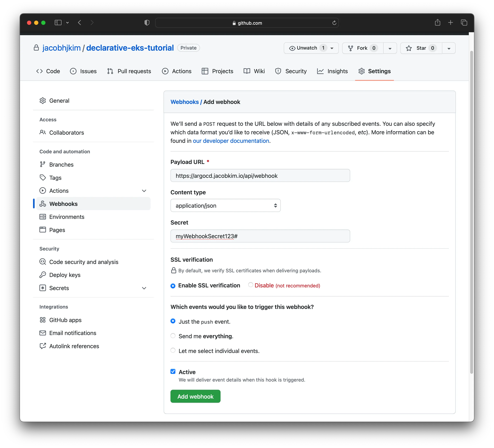Enable SSL verification
Image resolution: width=494 pixels, height=448 pixels.
[x=173, y=285]
